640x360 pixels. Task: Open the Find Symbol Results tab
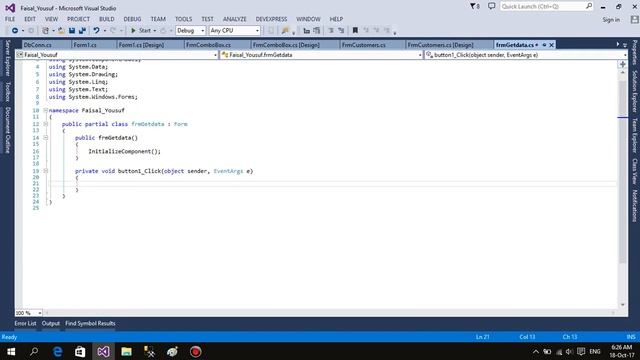pyautogui.click(x=90, y=323)
